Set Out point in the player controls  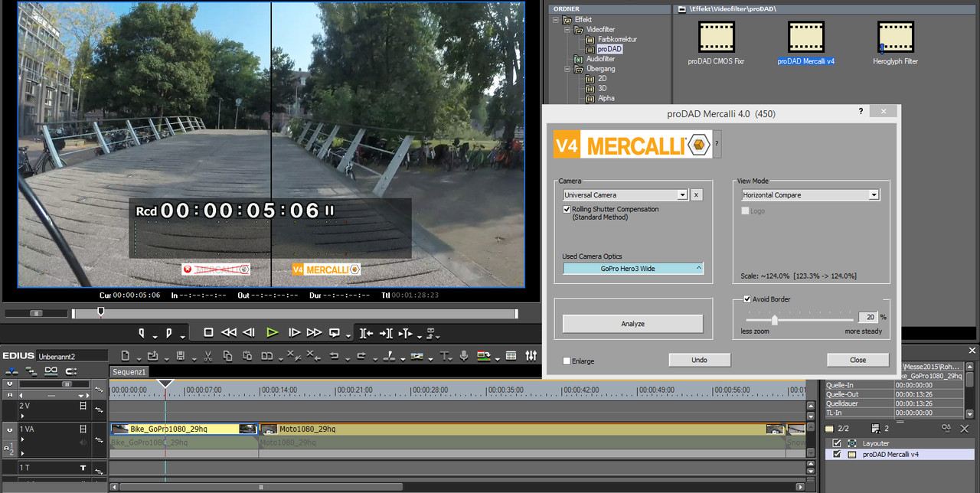point(168,332)
